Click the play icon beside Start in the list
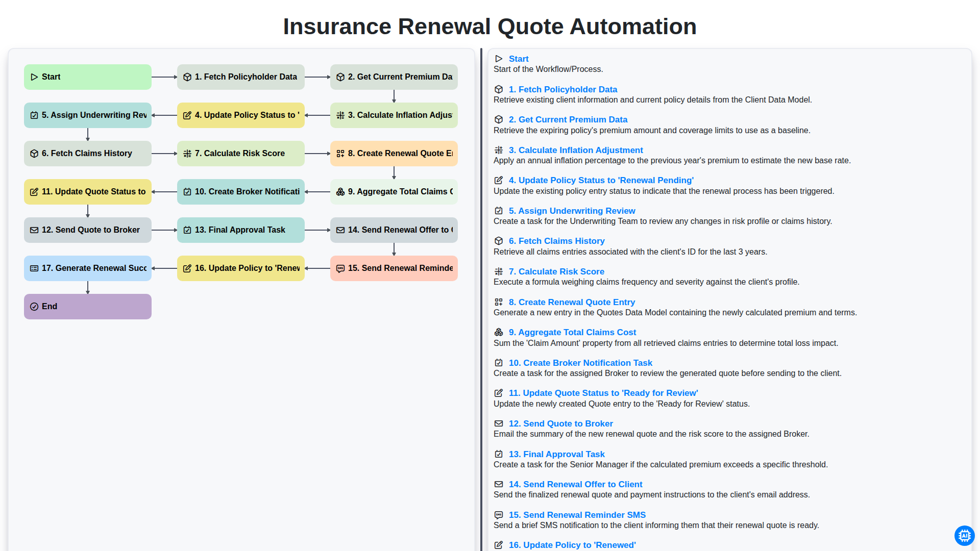Screen dimensions: 980x551 click(x=499, y=59)
